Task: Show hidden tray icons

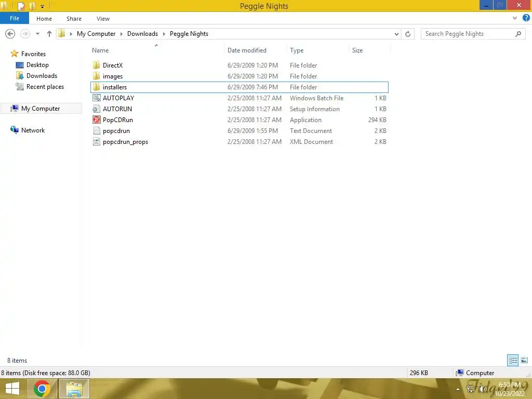Action: click(458, 389)
